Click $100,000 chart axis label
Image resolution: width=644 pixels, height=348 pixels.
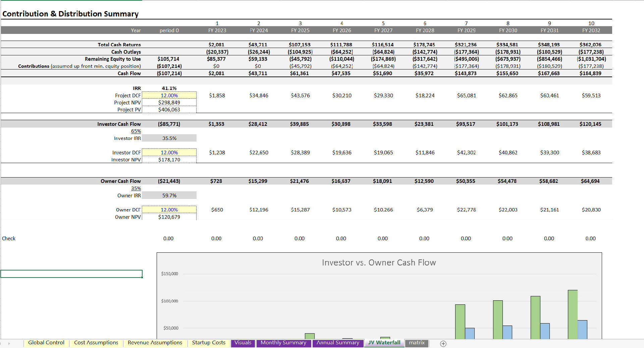click(169, 301)
